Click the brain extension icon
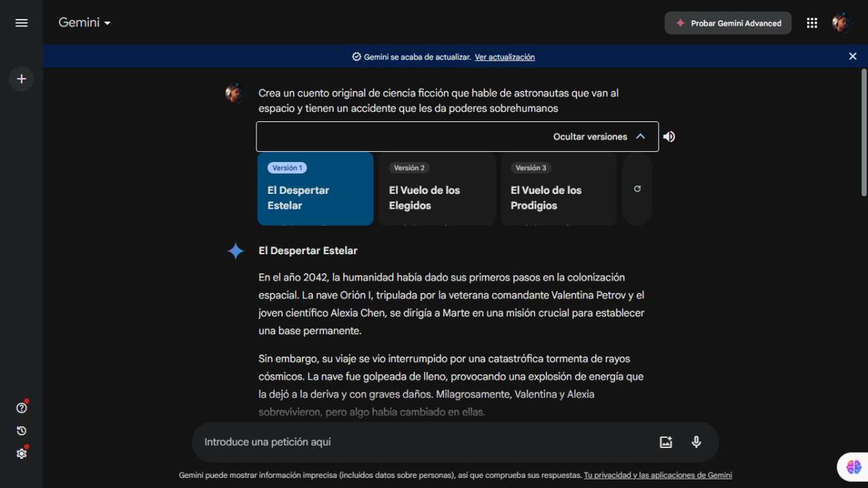The width and height of the screenshot is (868, 488). pyautogui.click(x=854, y=467)
